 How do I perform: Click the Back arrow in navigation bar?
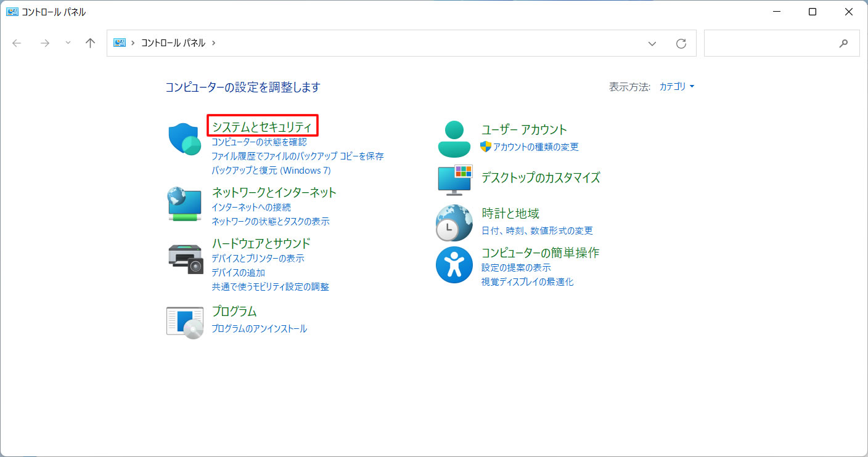(x=17, y=43)
